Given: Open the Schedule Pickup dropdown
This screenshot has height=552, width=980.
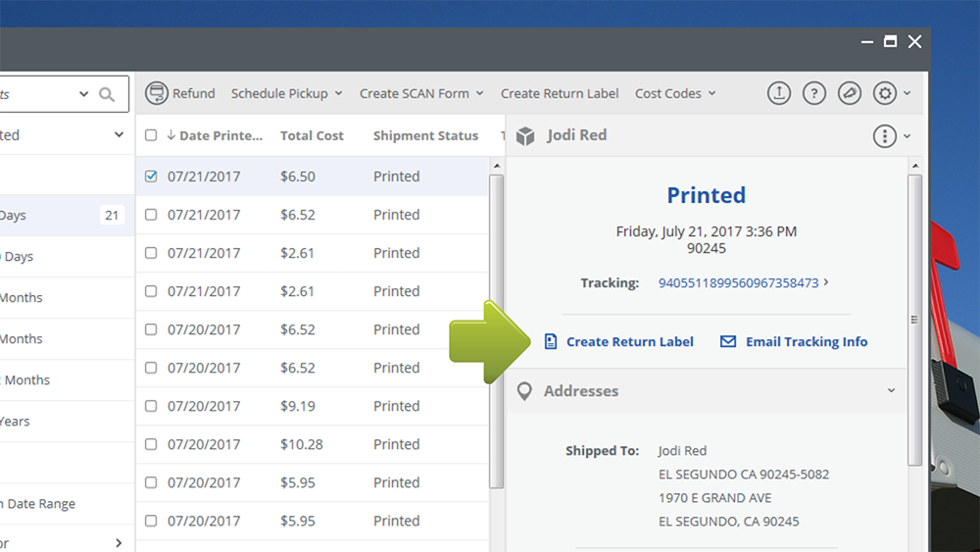Looking at the screenshot, I should [286, 93].
